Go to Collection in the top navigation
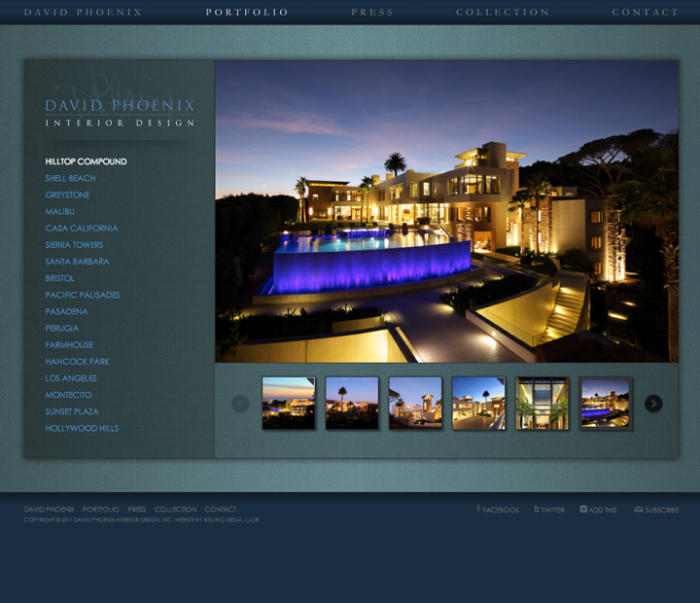The width and height of the screenshot is (700, 603). click(x=503, y=13)
